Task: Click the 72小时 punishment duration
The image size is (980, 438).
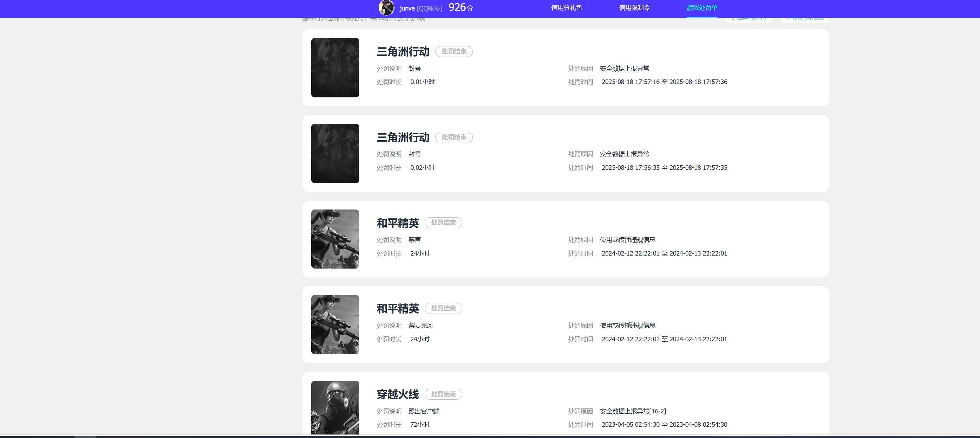Action: 420,424
